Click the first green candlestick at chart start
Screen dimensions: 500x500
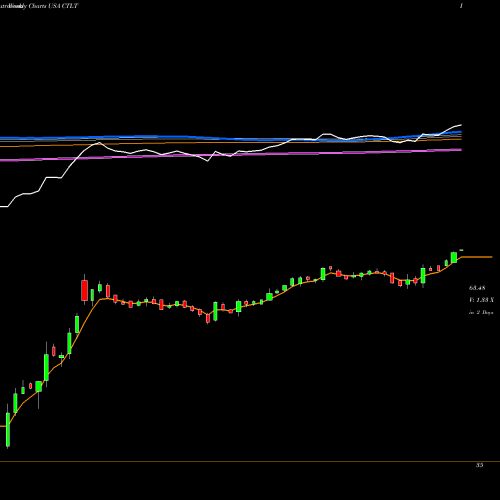tap(8, 429)
